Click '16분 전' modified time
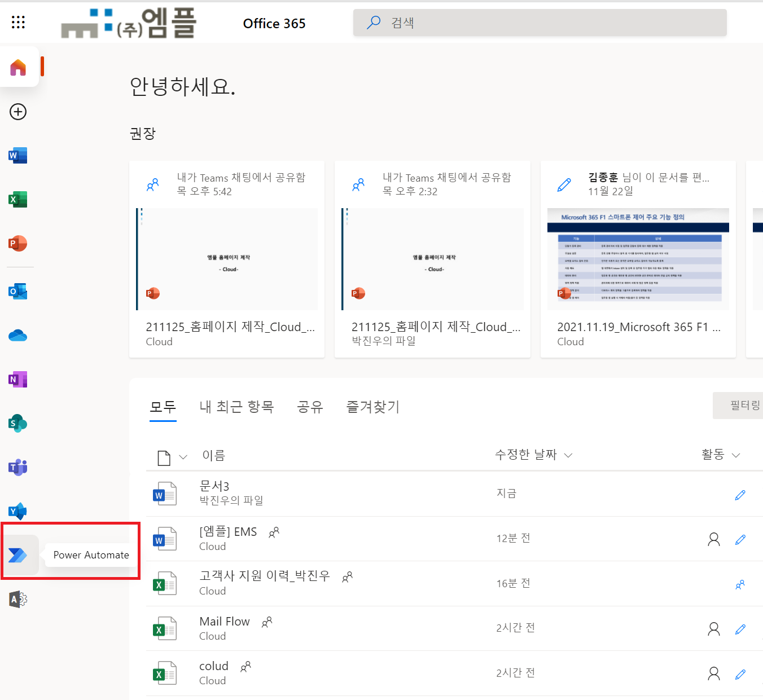Viewport: 763px width, 700px height. (513, 583)
